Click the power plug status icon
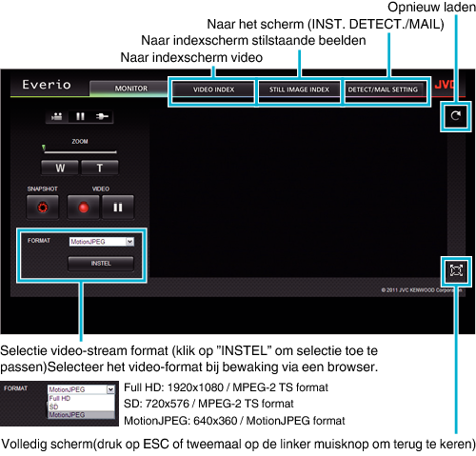Viewport: 476px width, 456px height. coord(102,116)
